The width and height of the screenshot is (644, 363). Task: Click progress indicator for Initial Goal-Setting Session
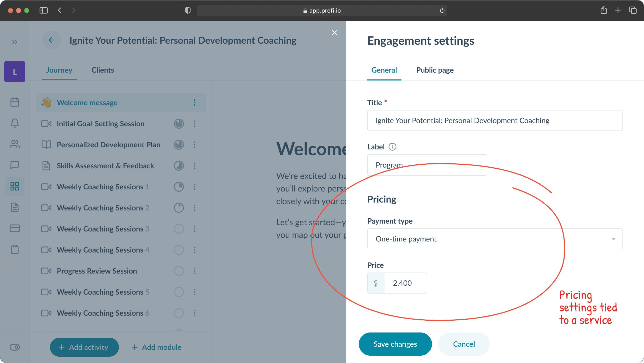[x=179, y=124]
